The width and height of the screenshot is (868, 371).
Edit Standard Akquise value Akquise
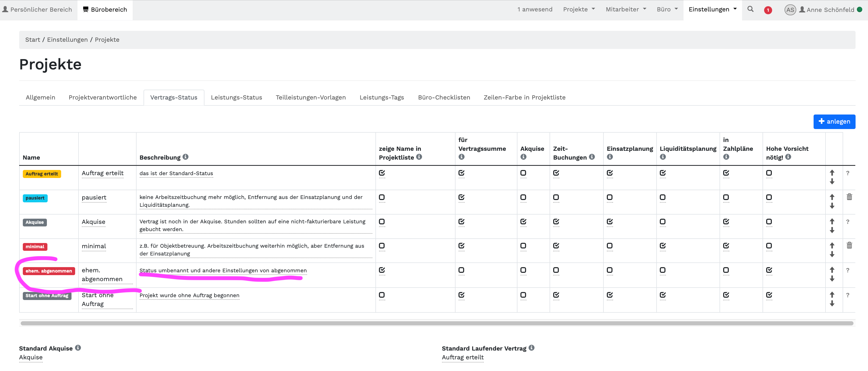point(31,357)
